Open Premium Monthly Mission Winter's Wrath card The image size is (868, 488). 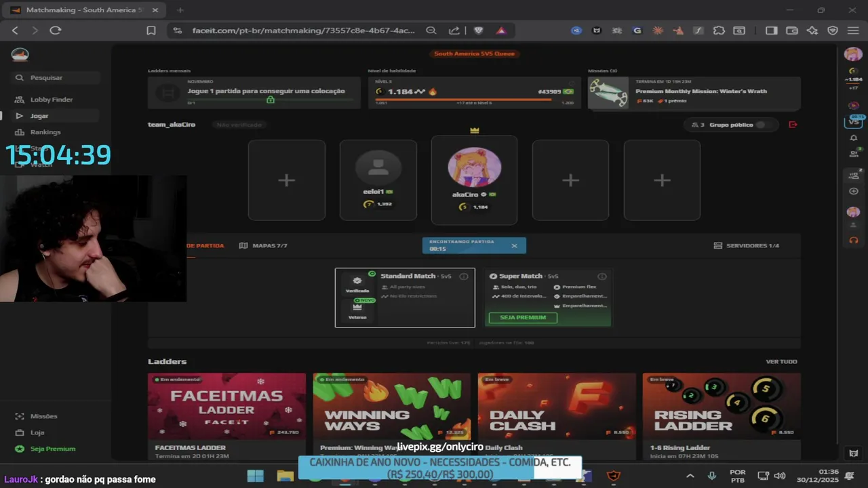tap(694, 93)
